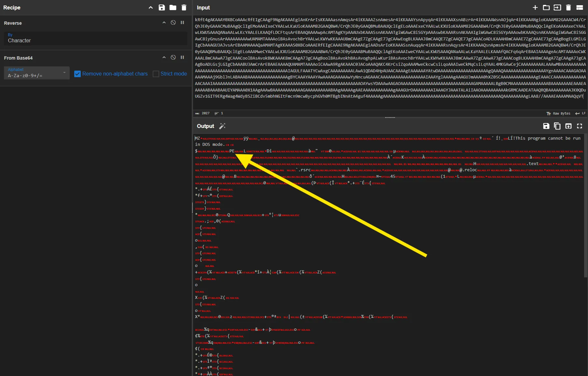The height and width of the screenshot is (376, 588).
Task: Click the Raw Bytes encoding button
Action: point(559,113)
